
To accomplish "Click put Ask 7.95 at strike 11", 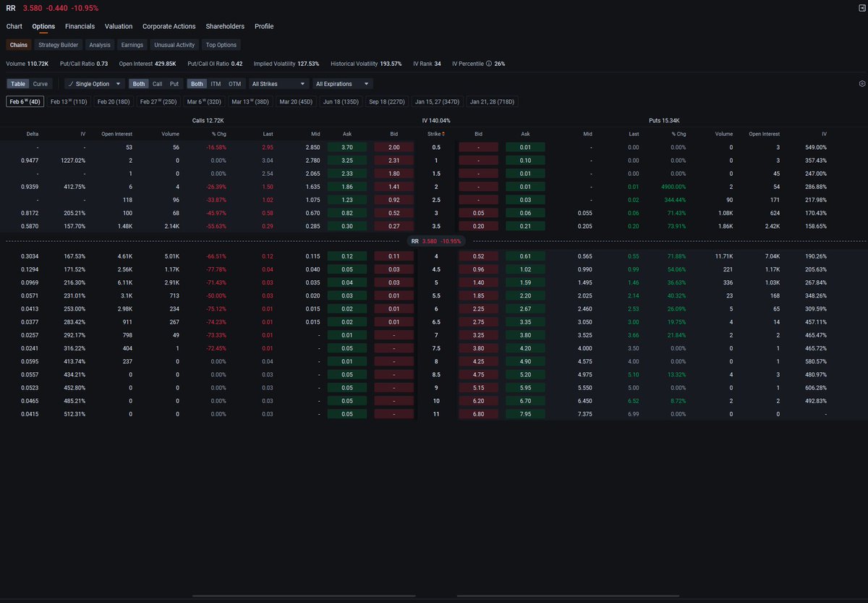I will pos(525,414).
